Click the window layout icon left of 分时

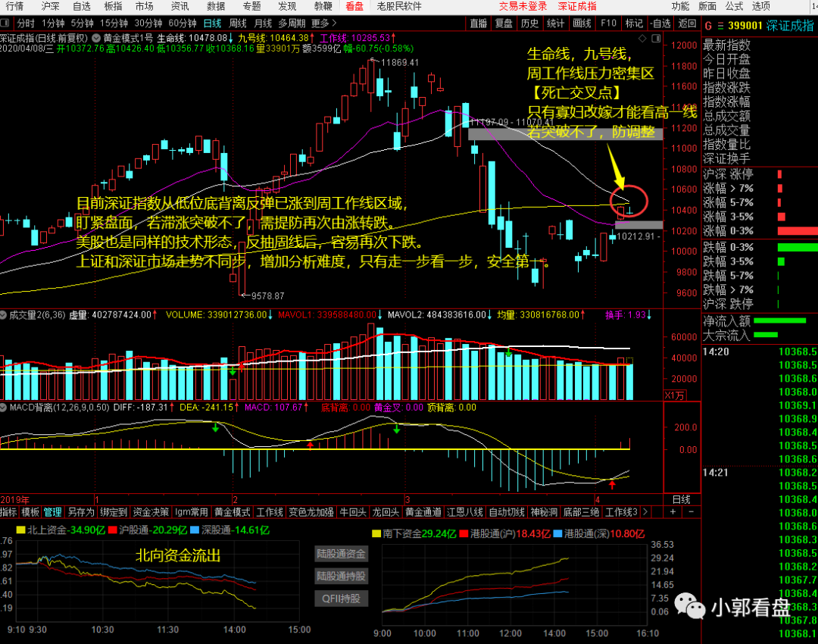tap(5, 23)
